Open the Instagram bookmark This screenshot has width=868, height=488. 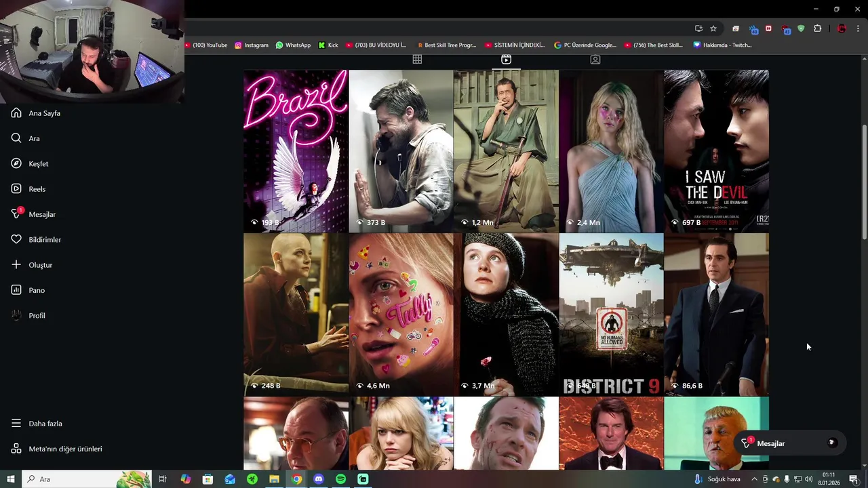(252, 45)
